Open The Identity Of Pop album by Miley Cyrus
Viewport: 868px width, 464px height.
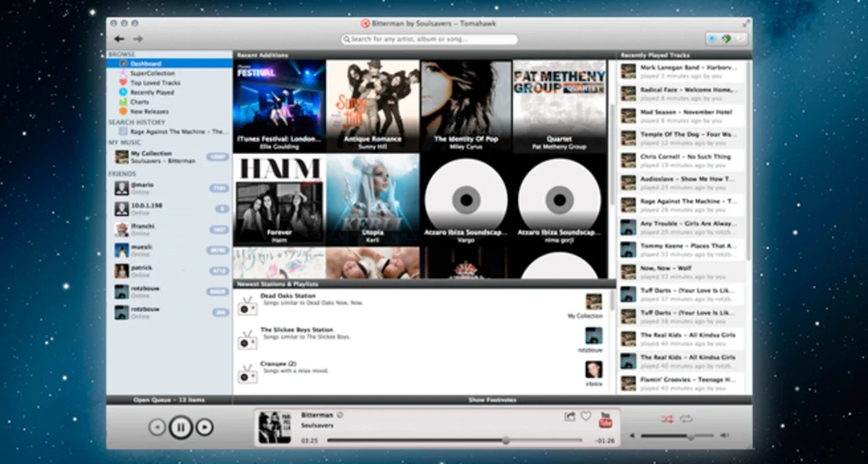(x=466, y=106)
